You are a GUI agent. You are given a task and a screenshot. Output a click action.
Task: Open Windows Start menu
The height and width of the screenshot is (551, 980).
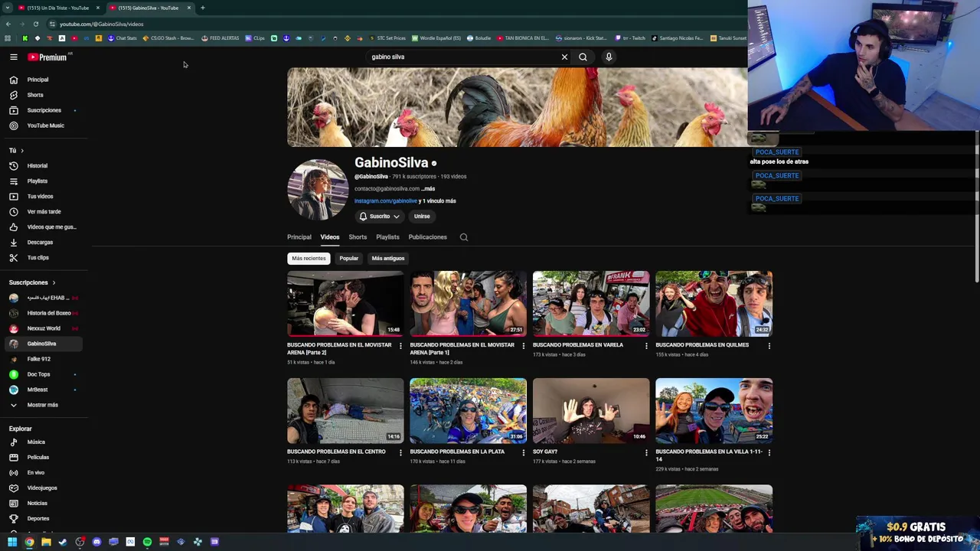pos(12,542)
